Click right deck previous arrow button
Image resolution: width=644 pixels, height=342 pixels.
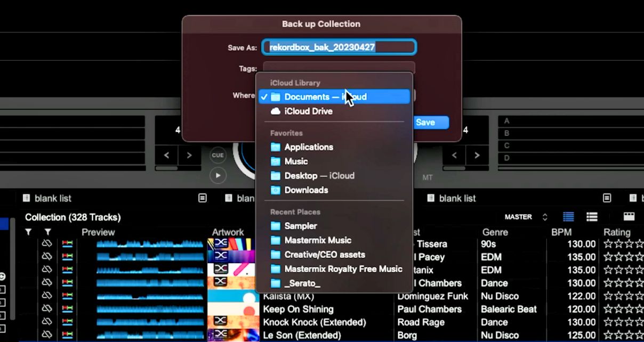(x=454, y=156)
